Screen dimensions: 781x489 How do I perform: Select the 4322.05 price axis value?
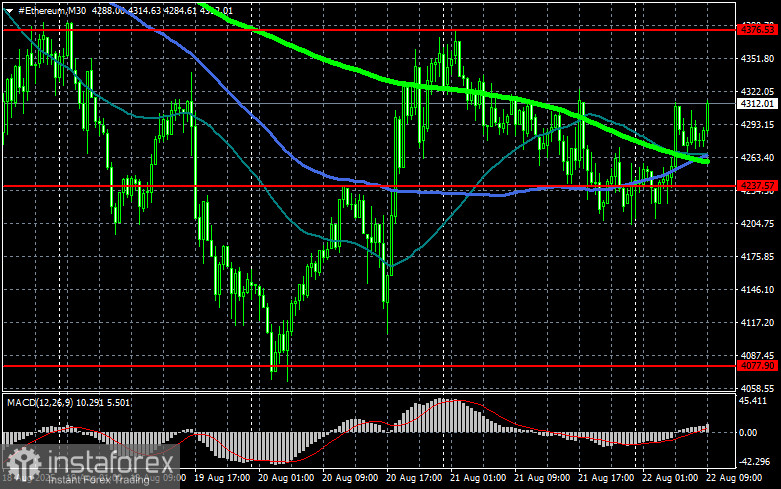(x=757, y=92)
